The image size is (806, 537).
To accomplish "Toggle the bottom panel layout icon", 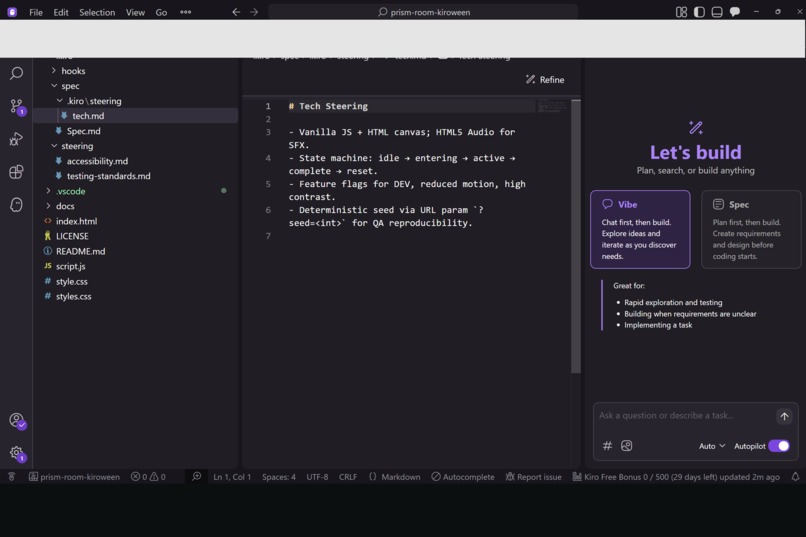I will [x=717, y=12].
